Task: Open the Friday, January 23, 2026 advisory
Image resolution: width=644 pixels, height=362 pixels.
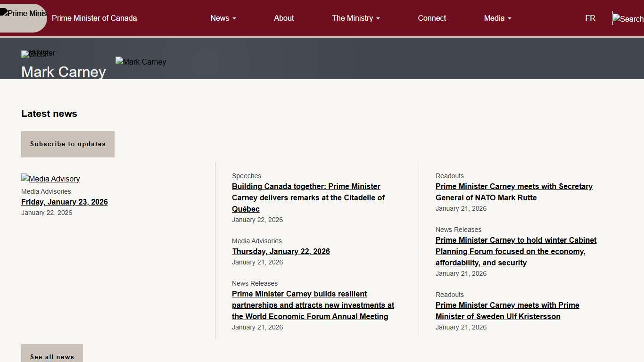Action: click(65, 202)
